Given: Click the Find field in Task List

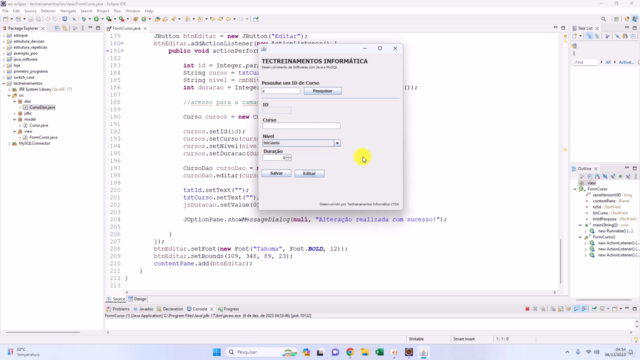Looking at the screenshot, I should coord(585,62).
